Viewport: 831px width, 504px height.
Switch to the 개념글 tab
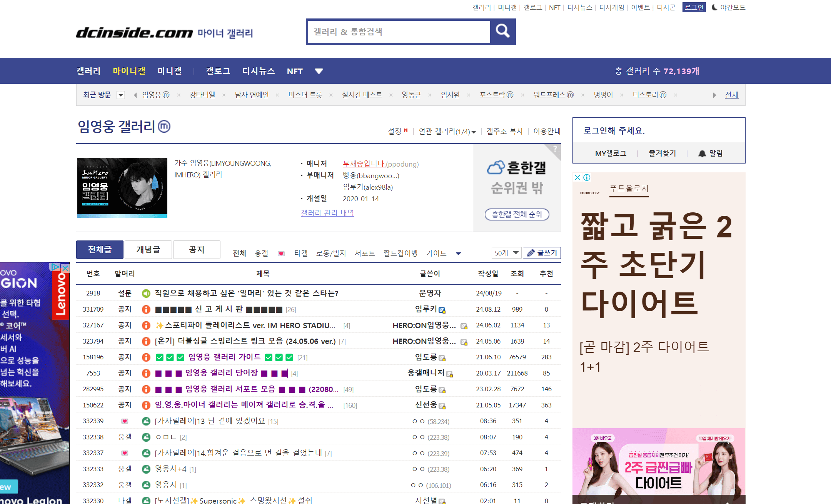pos(148,249)
